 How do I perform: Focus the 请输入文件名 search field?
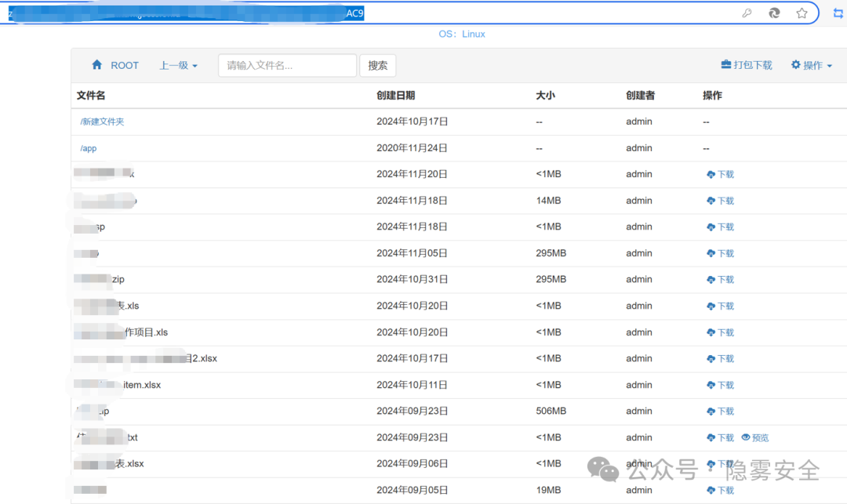[x=287, y=65]
